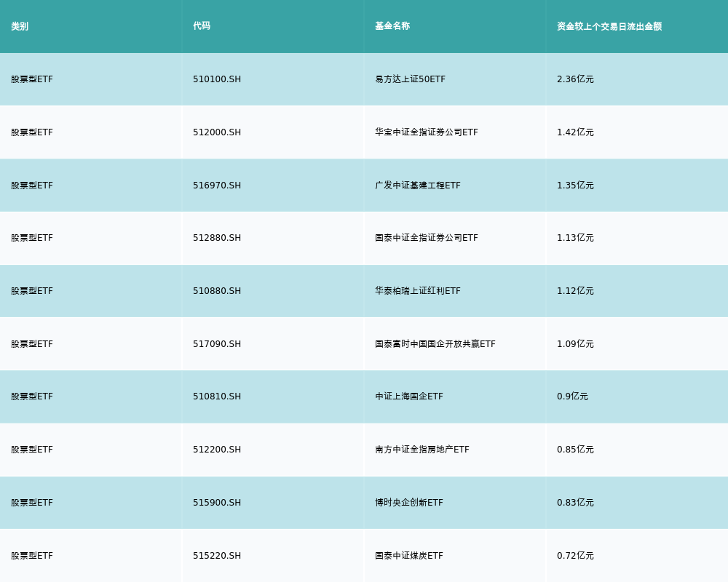Click fund name 国泰中证全指证券公司ETF
728x582 pixels.
point(426,238)
